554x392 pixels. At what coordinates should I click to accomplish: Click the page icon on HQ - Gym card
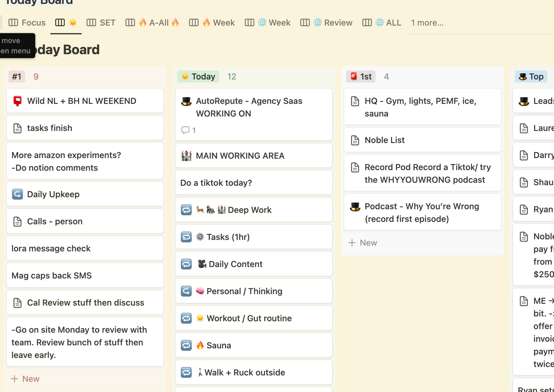pyautogui.click(x=355, y=101)
